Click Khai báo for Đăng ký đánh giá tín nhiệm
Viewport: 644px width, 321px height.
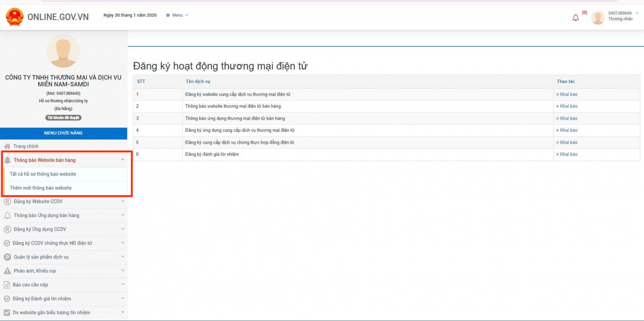coord(568,154)
